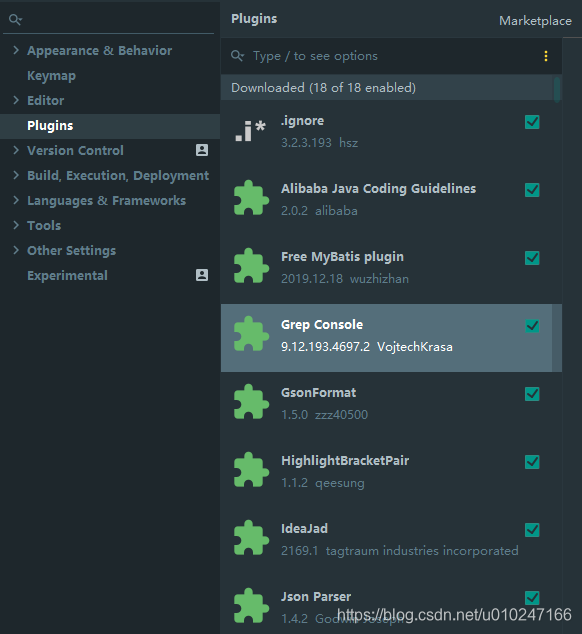This screenshot has width=582, height=634.
Task: Click the Alibaba Java Coding Guidelines puzzle icon
Action: coord(251,198)
